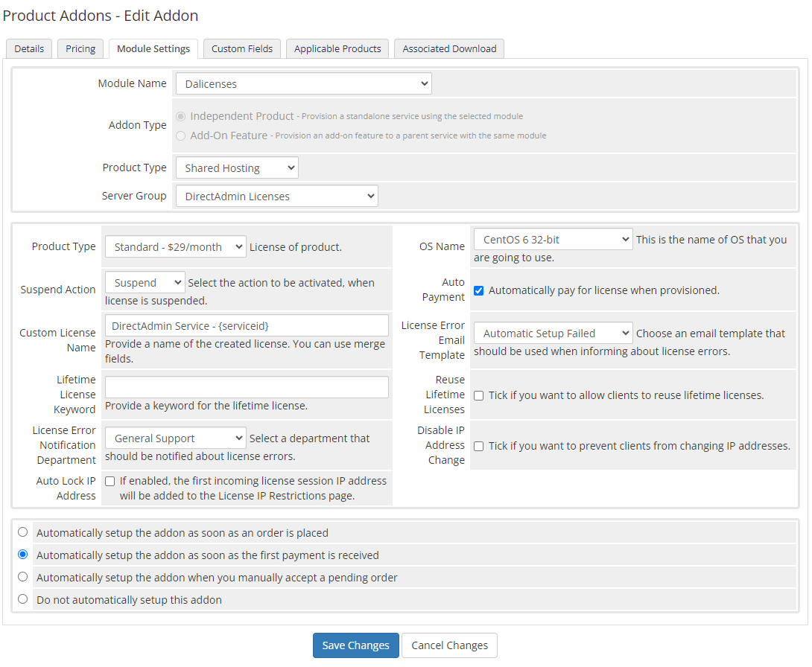Screen dimensions: 812x667
Task: Click the 'License Error Notification Department' label
Action: (64, 445)
